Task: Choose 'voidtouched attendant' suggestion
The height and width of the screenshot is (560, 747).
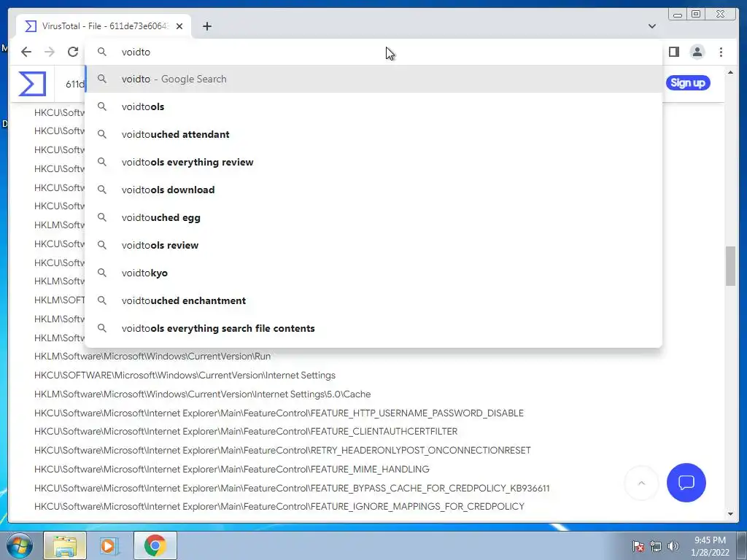Action: 373,134
